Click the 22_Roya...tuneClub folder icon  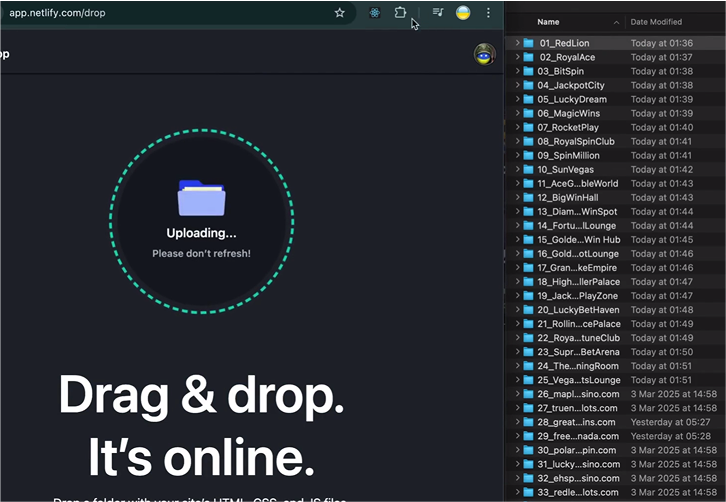[528, 338]
